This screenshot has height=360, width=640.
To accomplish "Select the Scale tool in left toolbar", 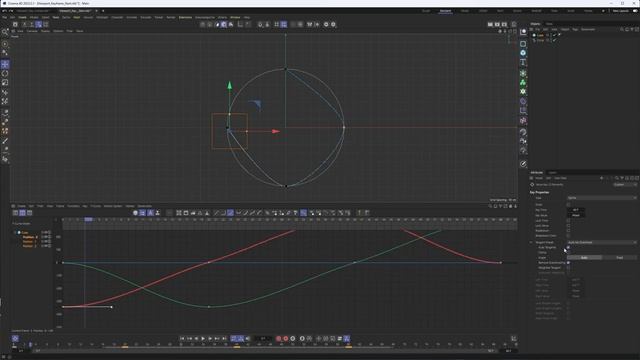I will [5, 82].
